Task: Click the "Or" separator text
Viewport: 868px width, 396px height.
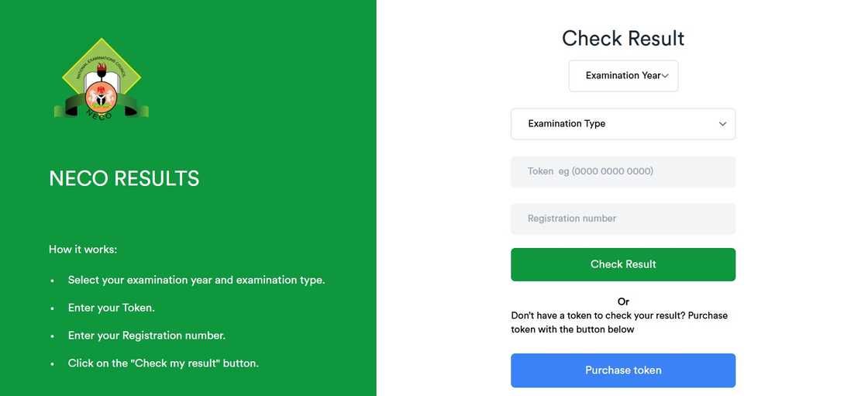Action: tap(623, 301)
